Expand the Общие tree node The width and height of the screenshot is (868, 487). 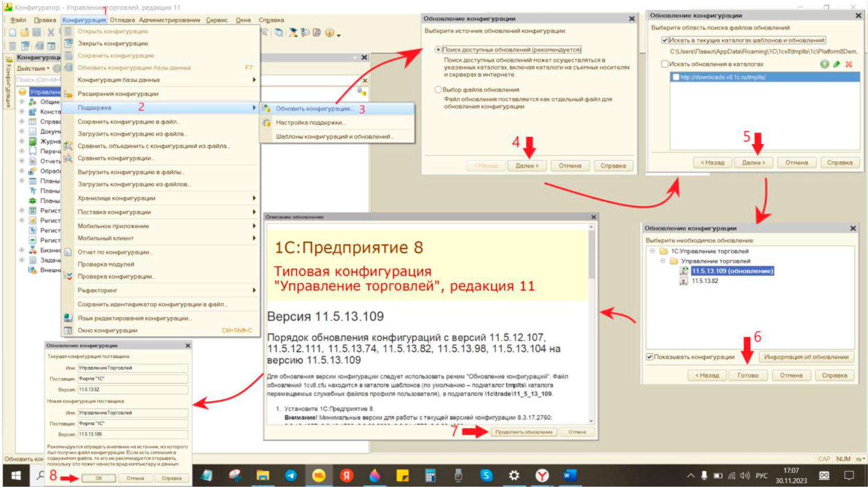tap(22, 102)
